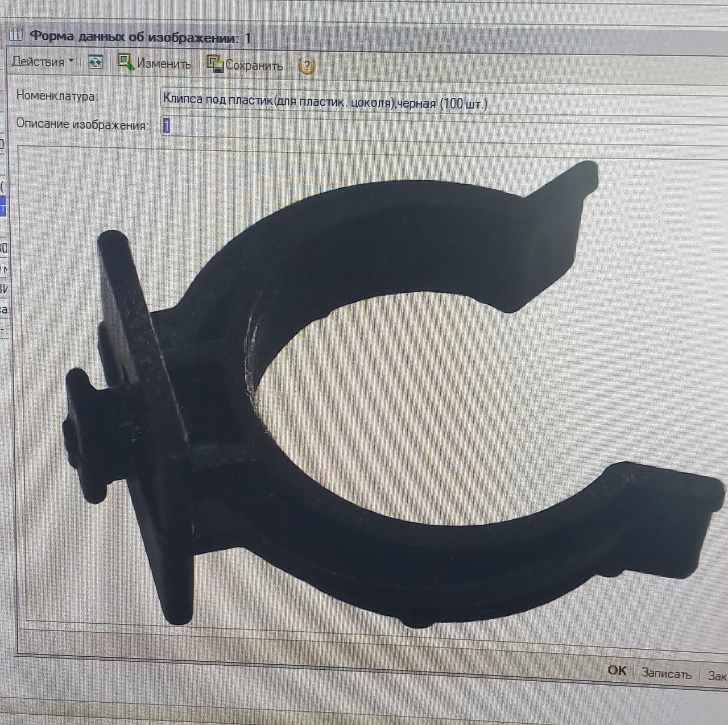Click the partially visible Закрыть button
This screenshot has width=728, height=725.
coord(717,676)
